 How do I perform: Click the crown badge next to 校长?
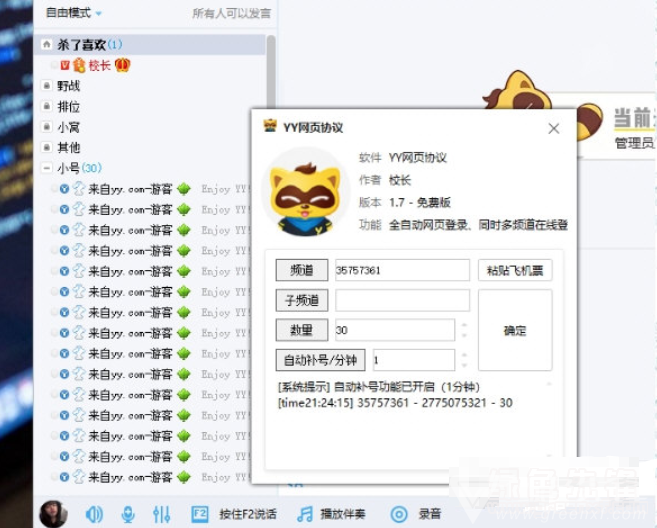pos(122,65)
